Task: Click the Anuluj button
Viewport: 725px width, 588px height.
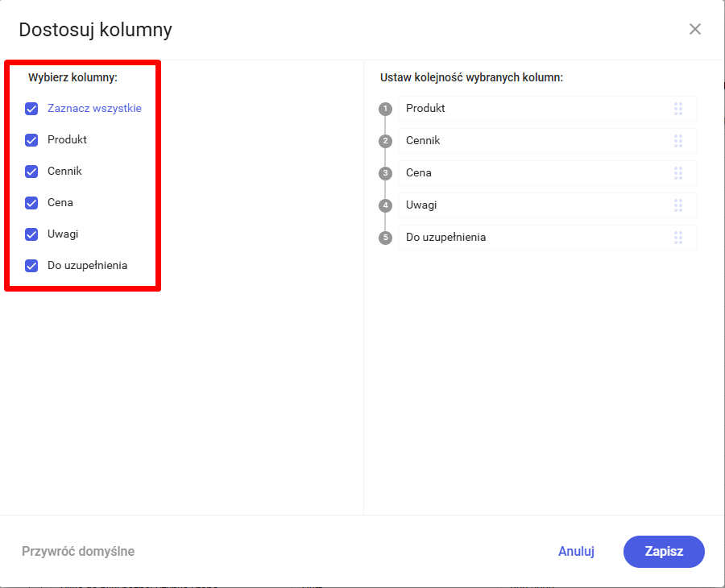Action: (576, 552)
